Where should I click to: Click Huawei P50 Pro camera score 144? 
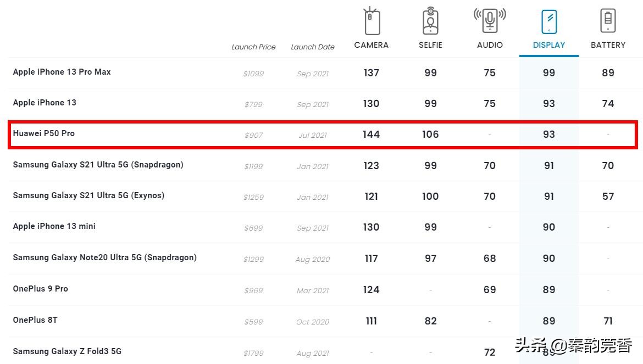tap(372, 135)
